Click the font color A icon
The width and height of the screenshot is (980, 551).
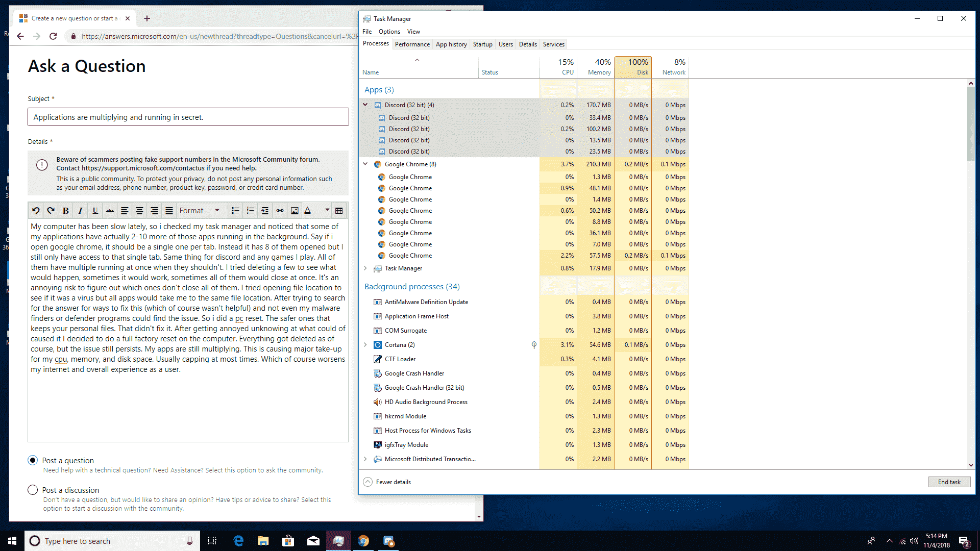(x=308, y=211)
